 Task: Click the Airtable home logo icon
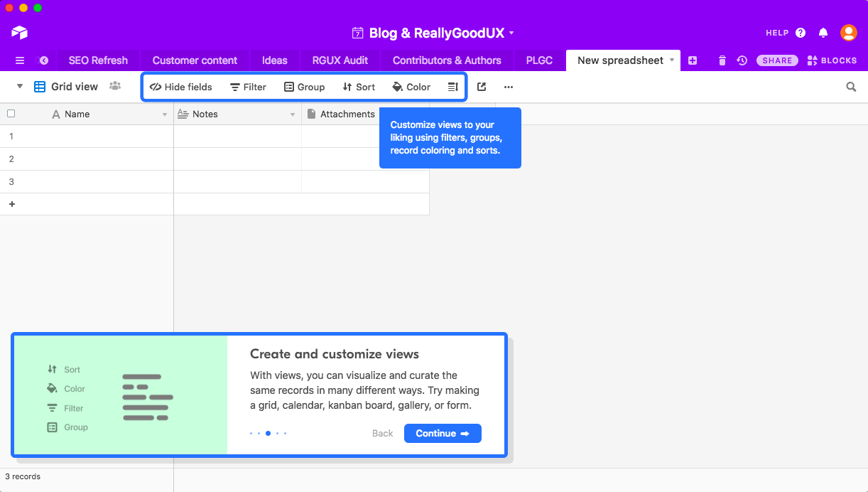(x=19, y=33)
